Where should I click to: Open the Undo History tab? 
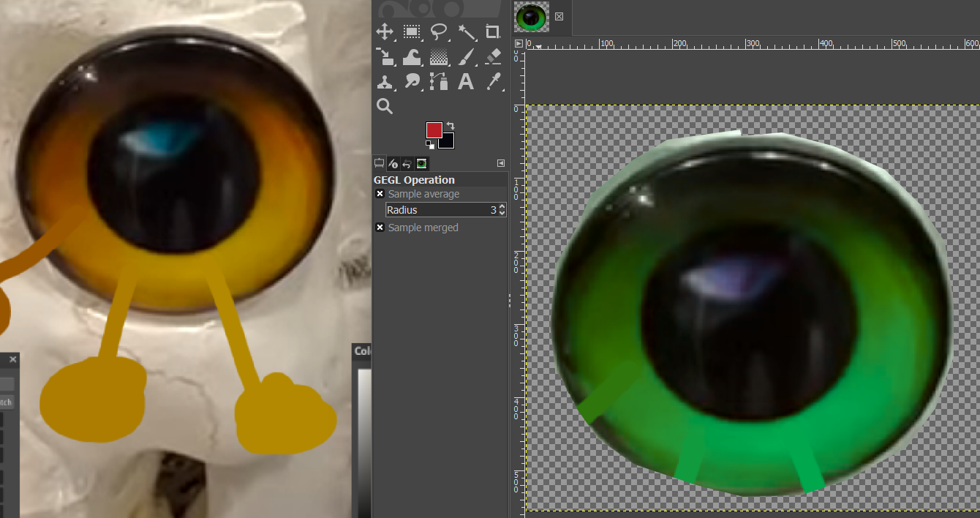click(x=407, y=163)
